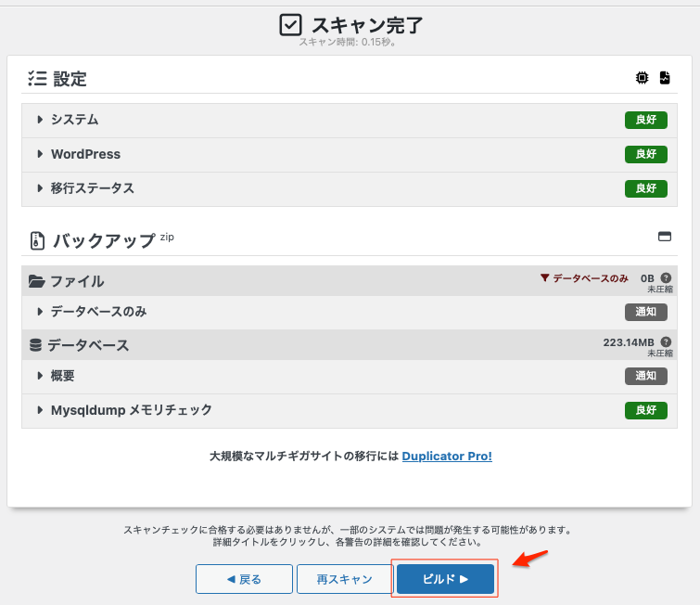
Task: Click the 再スキャン button
Action: [x=344, y=579]
